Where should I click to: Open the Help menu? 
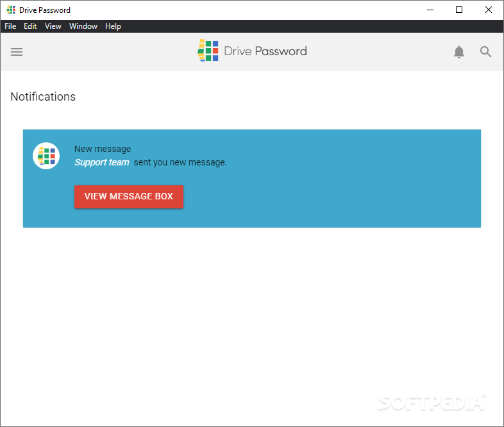coord(113,26)
